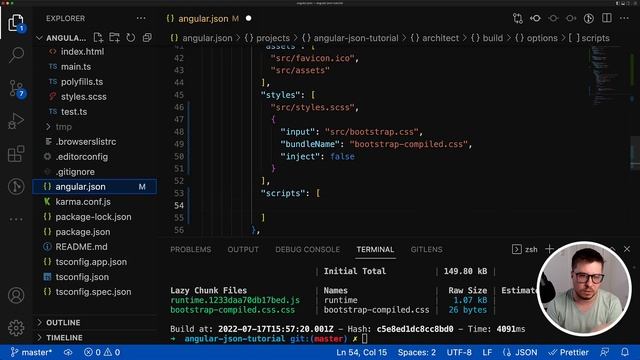Show additional activity bar views ellipsis
Viewport: 640px width, 360px height.
point(16,219)
